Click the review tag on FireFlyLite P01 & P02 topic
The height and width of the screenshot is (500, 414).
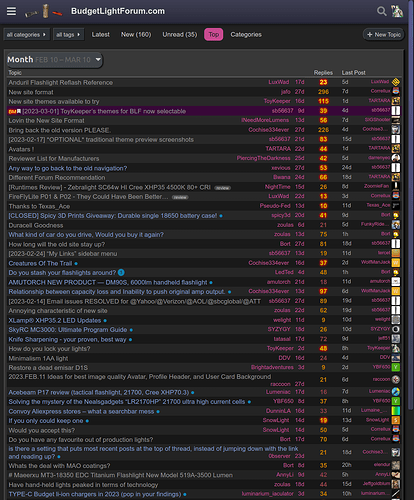(x=180, y=197)
